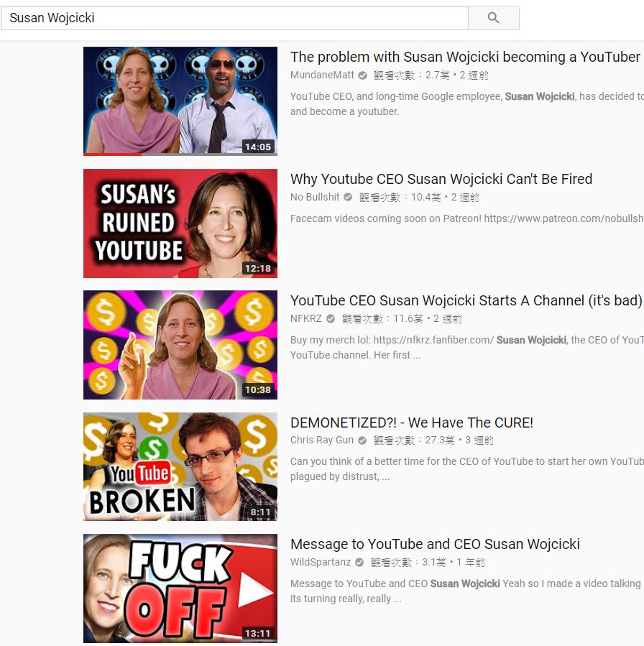
Task: Click red watched-progress bar under MundaneMatt thumbnail
Action: 112,154
